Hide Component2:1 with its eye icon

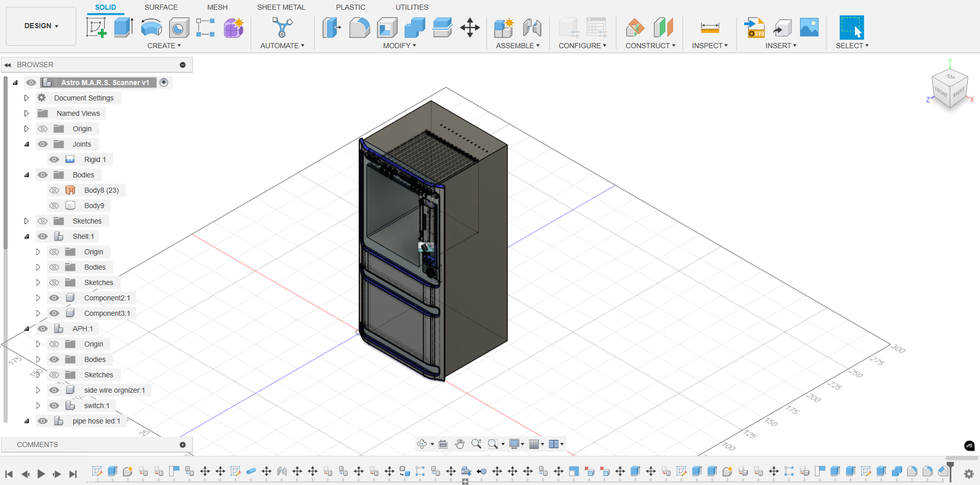coord(54,298)
